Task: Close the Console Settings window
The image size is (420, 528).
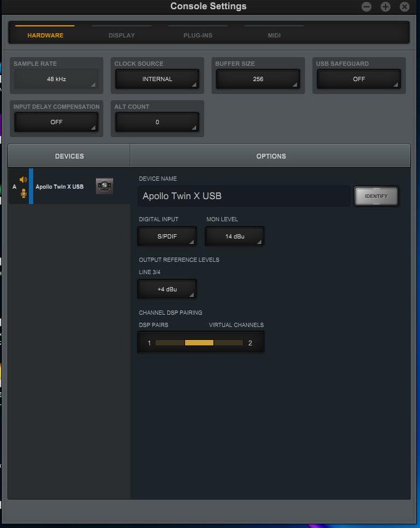Action: [405, 7]
